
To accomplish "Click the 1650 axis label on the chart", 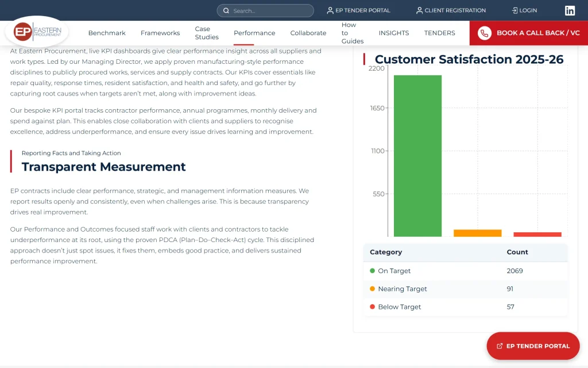I will pos(377,108).
